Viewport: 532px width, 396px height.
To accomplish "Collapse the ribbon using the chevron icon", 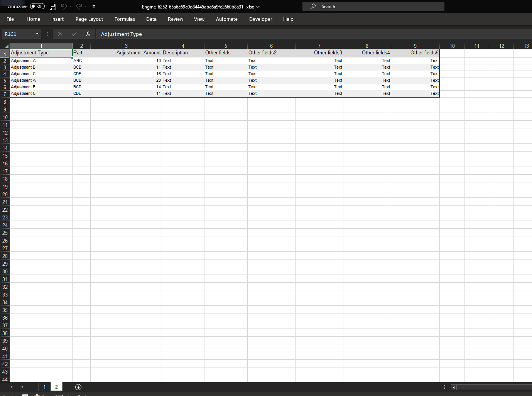I will click(94, 6).
